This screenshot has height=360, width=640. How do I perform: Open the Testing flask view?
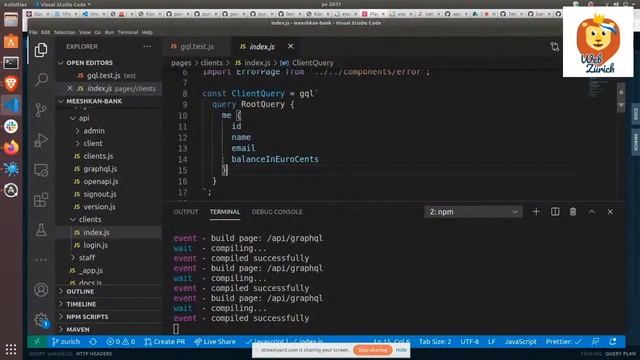click(x=41, y=230)
